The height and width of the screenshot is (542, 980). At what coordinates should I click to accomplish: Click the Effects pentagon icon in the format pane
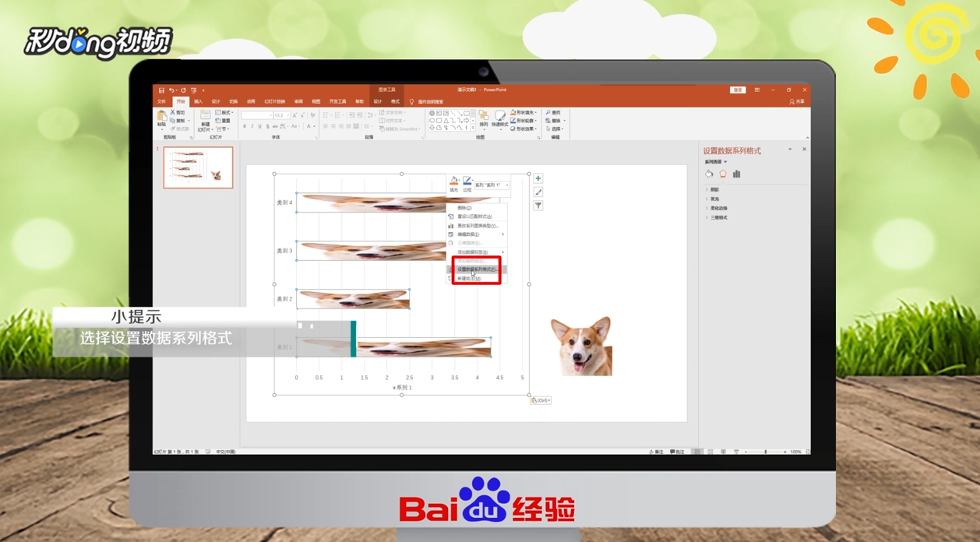[723, 174]
